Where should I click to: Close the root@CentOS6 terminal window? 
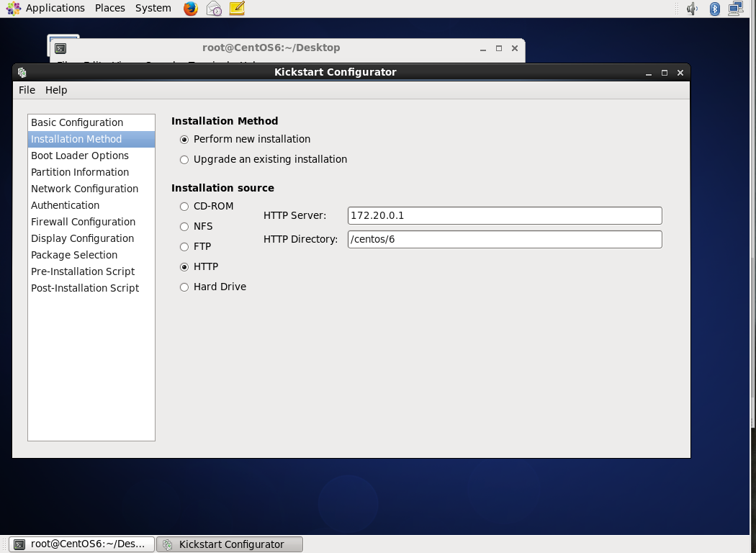click(x=515, y=48)
